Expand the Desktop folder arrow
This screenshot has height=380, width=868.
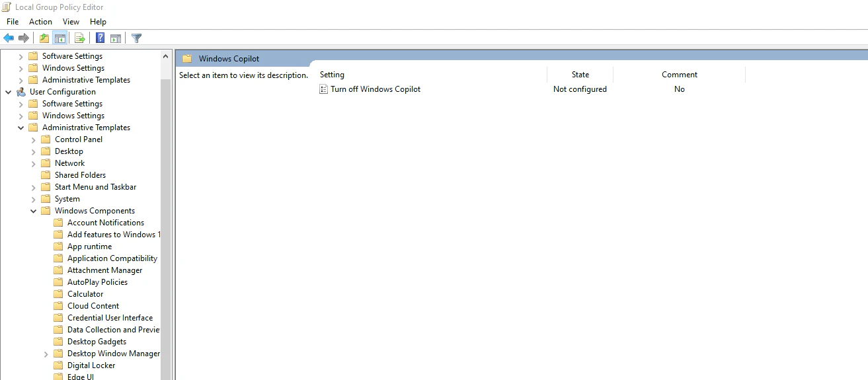[x=33, y=151]
